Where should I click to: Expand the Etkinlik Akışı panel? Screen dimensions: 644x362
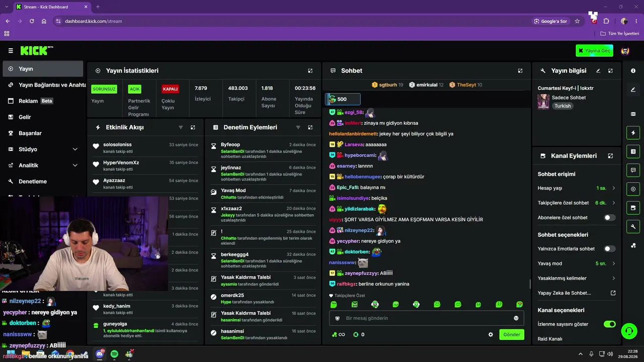point(193,128)
